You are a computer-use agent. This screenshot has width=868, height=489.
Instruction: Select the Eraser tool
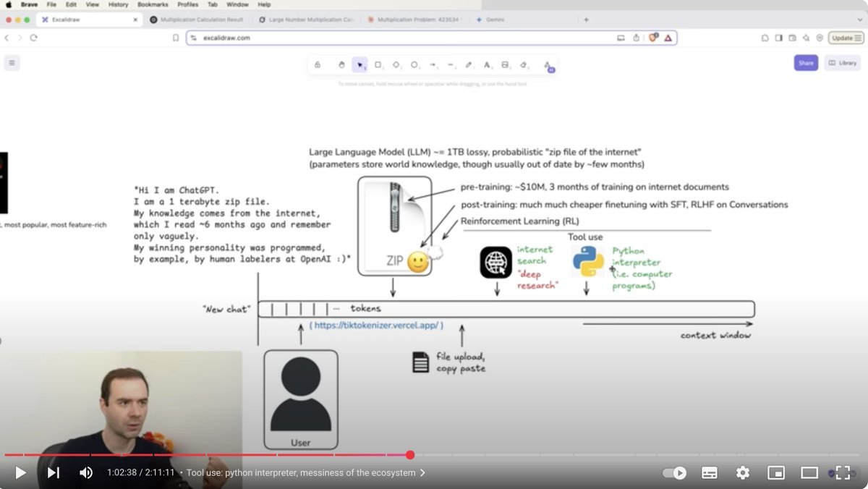coord(524,65)
